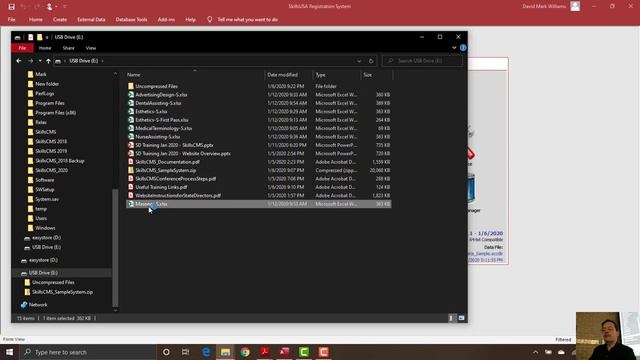The image size is (640, 360).
Task: Show hidden system tray icons
Action: coord(536,352)
